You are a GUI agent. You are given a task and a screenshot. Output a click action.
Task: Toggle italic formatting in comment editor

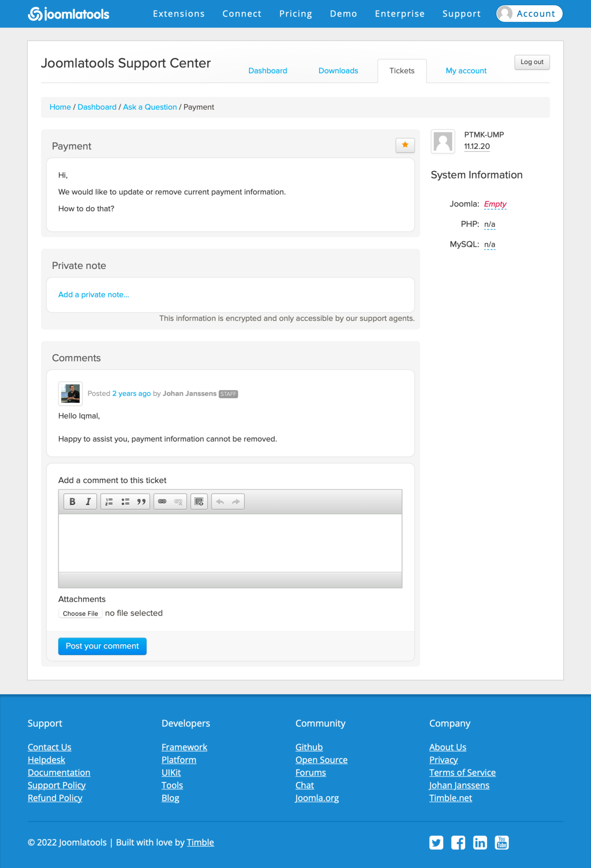88,501
